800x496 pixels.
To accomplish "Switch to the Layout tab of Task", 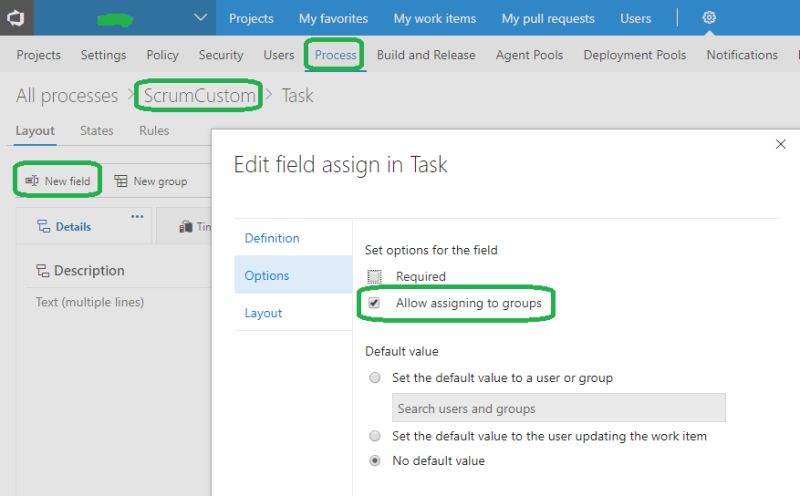I will pyautogui.click(x=35, y=131).
